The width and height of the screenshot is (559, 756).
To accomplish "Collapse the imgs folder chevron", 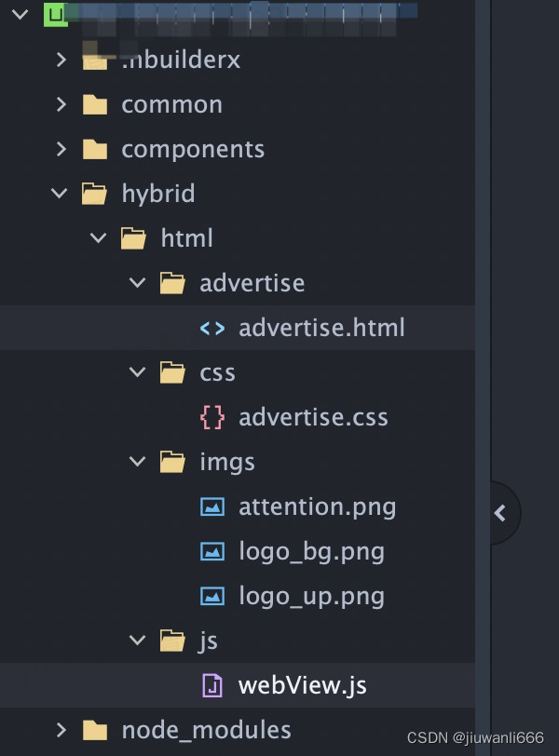I will tap(138, 462).
